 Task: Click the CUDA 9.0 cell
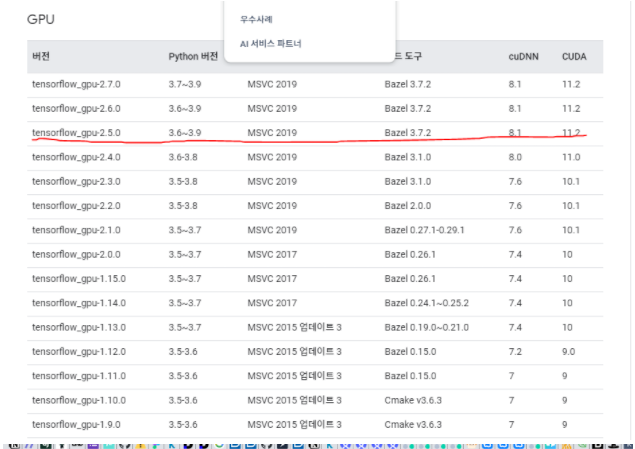[568, 352]
